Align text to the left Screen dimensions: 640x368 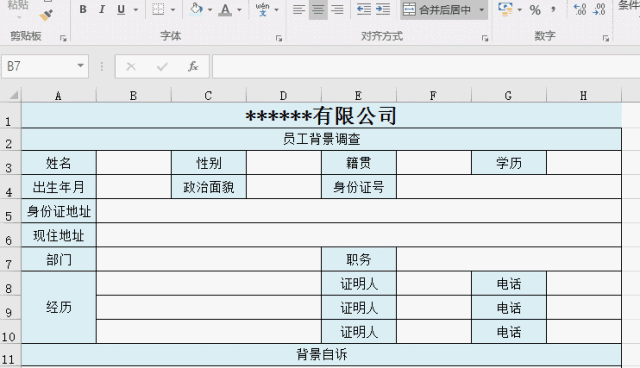coord(299,9)
